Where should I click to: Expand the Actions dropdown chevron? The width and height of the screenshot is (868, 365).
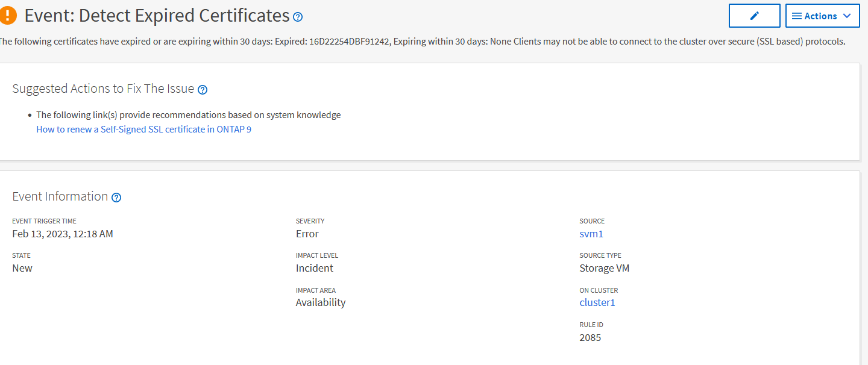click(x=847, y=16)
